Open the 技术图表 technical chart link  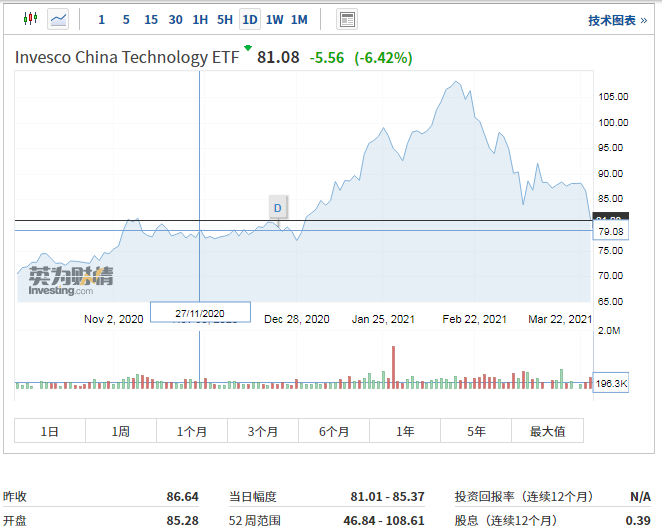pyautogui.click(x=617, y=20)
